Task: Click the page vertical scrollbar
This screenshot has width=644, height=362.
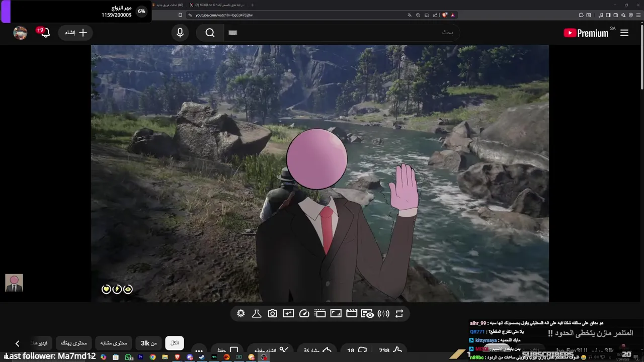Action: (x=641, y=58)
